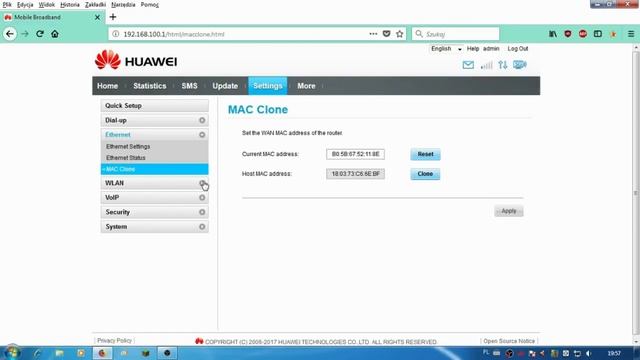Expand the Dial-up section
This screenshot has width=640, height=360.
[x=202, y=120]
